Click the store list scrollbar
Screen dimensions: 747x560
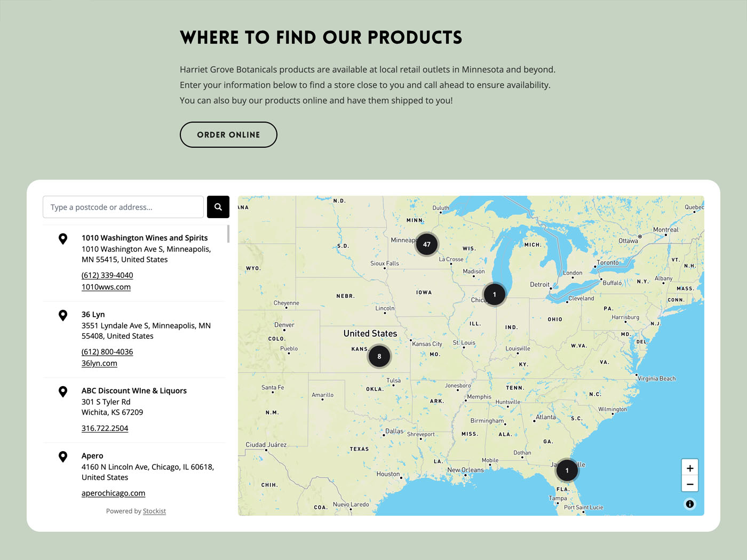[x=228, y=234]
